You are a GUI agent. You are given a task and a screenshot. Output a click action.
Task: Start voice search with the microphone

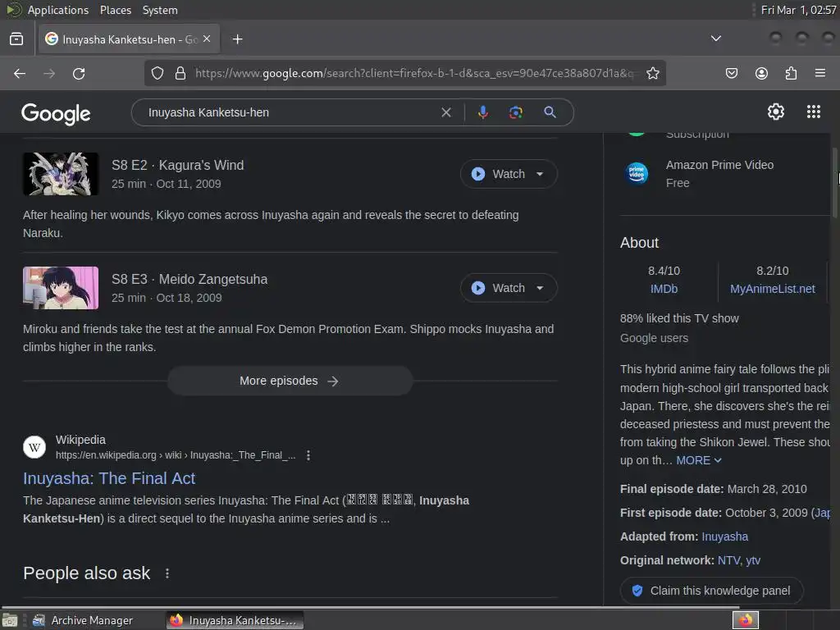point(482,112)
